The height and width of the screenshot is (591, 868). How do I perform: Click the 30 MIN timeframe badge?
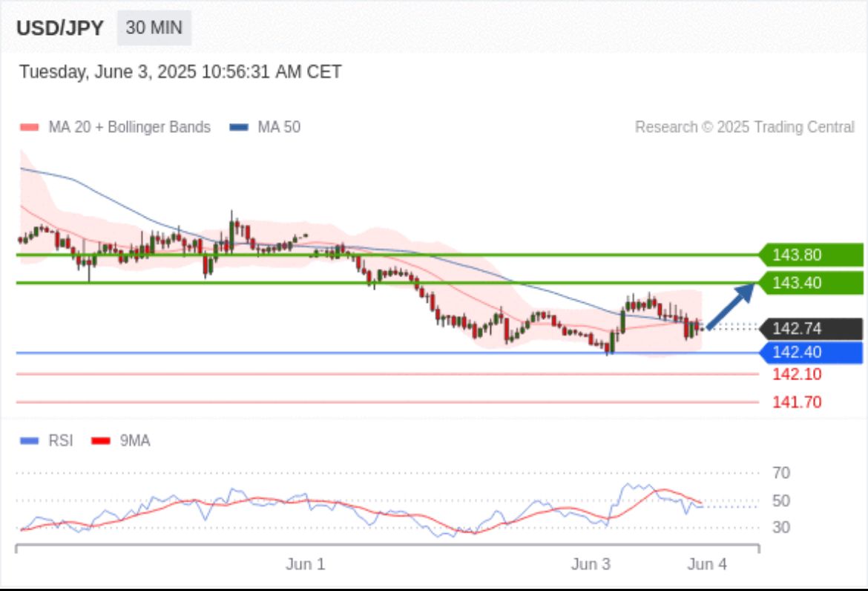154,28
